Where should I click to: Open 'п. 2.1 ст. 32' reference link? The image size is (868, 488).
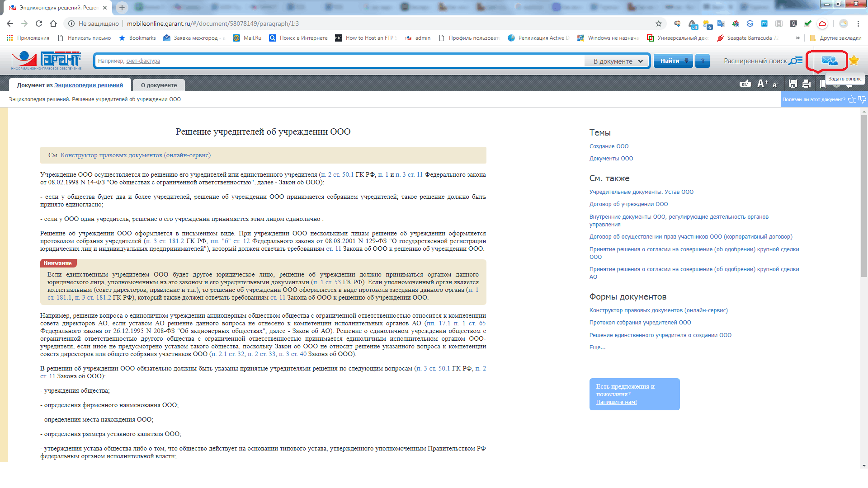(x=228, y=354)
